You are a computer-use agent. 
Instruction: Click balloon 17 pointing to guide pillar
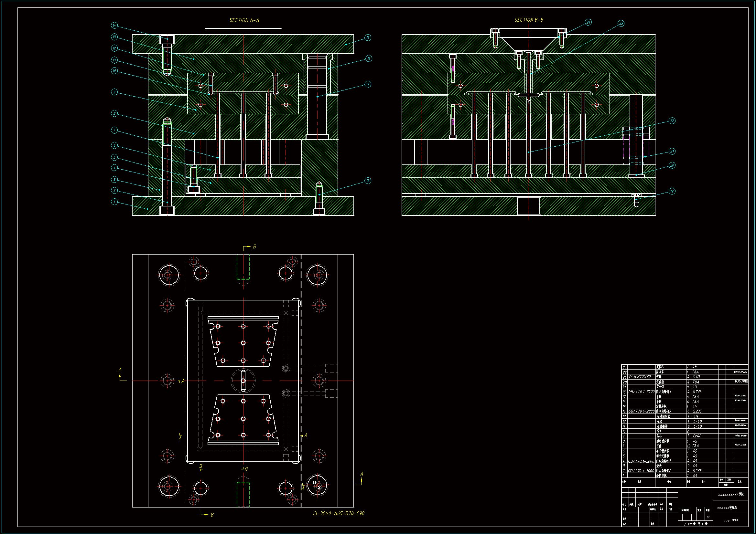click(x=368, y=84)
